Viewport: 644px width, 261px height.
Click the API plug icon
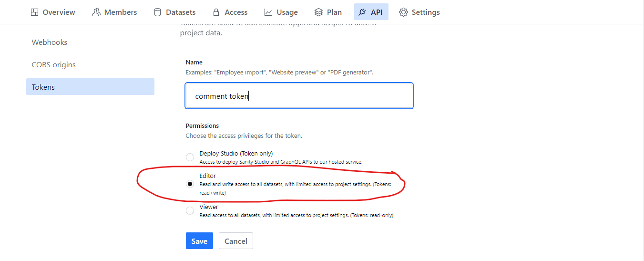click(x=363, y=12)
